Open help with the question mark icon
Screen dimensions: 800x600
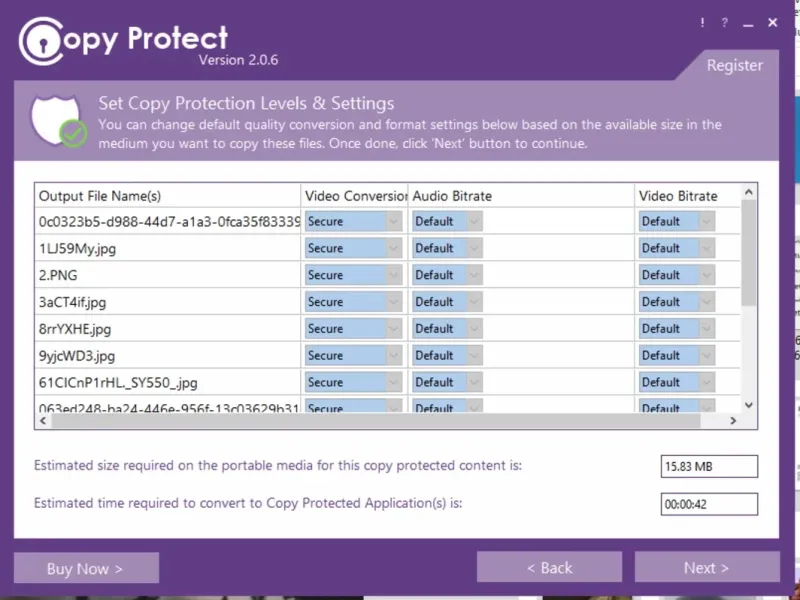[x=725, y=22]
